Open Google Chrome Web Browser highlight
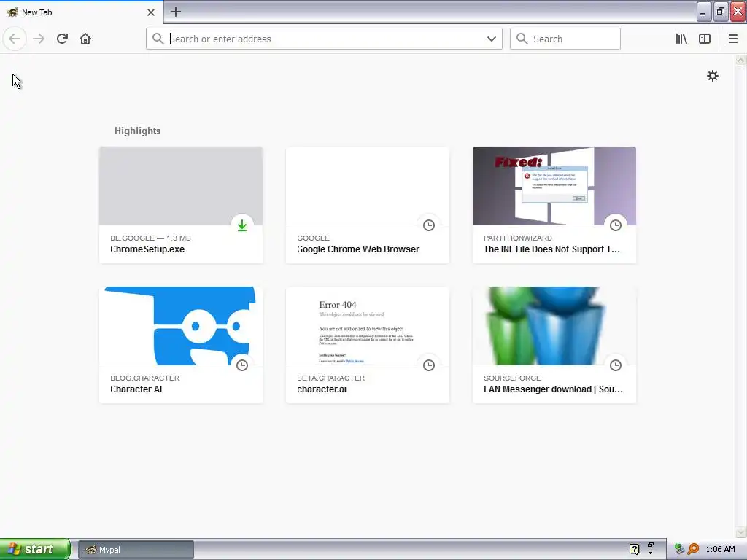Viewport: 747px width, 560px height. pos(368,205)
